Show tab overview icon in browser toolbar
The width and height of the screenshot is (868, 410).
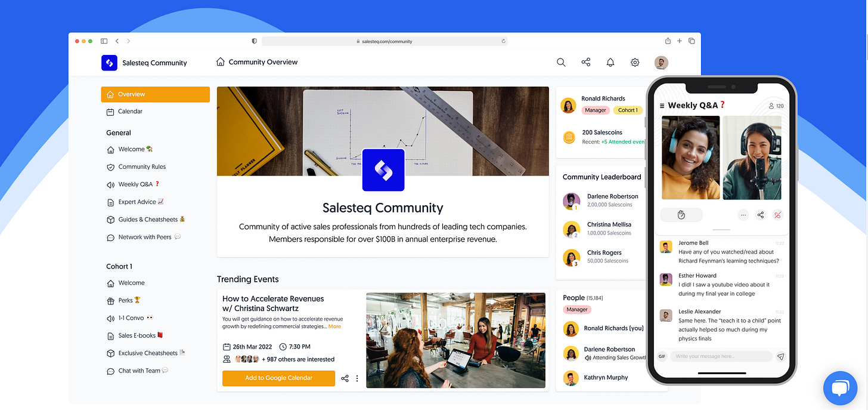[692, 41]
